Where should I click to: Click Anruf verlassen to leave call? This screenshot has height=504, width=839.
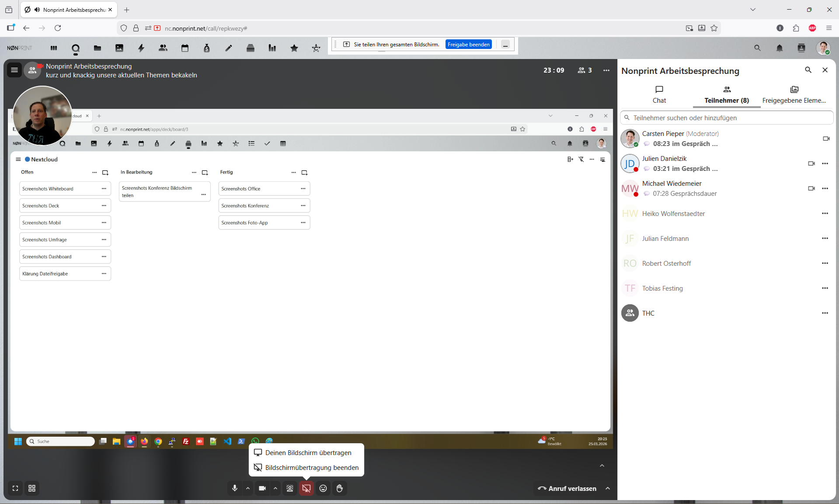[567, 488]
